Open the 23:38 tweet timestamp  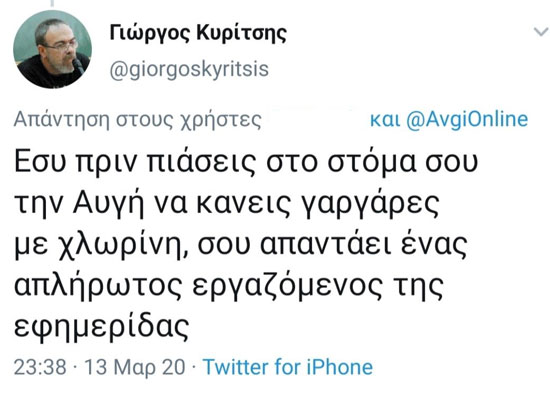point(40,367)
